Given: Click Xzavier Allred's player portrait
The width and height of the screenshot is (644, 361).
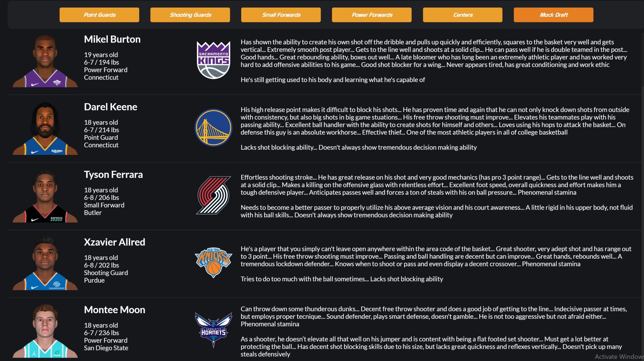Looking at the screenshot, I should [45, 264].
